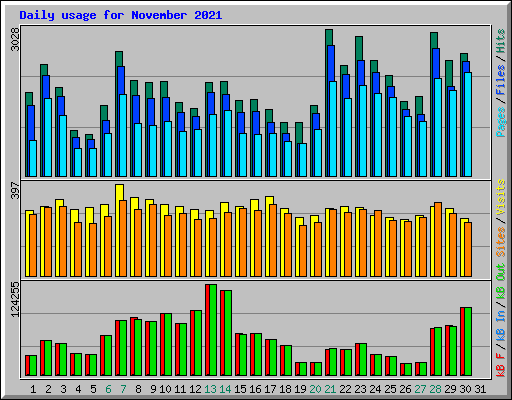Click the "Visits" legend label
The image size is (512, 400).
(501, 198)
